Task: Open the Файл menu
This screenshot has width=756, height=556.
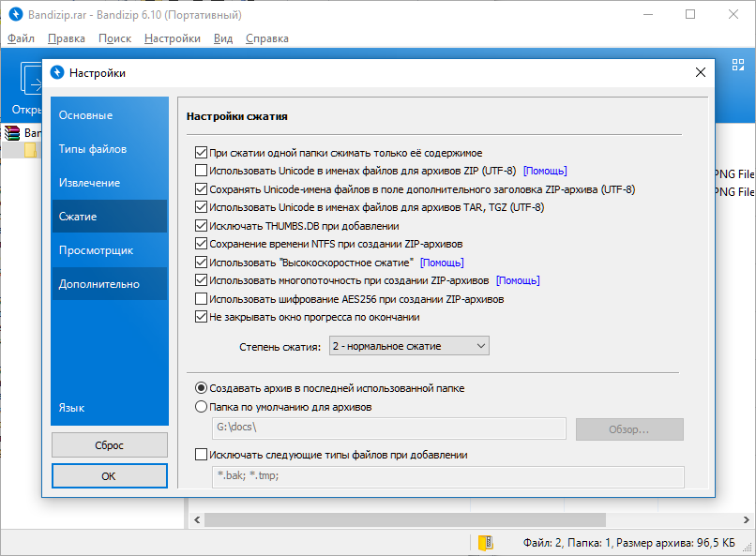Action: click(x=22, y=38)
